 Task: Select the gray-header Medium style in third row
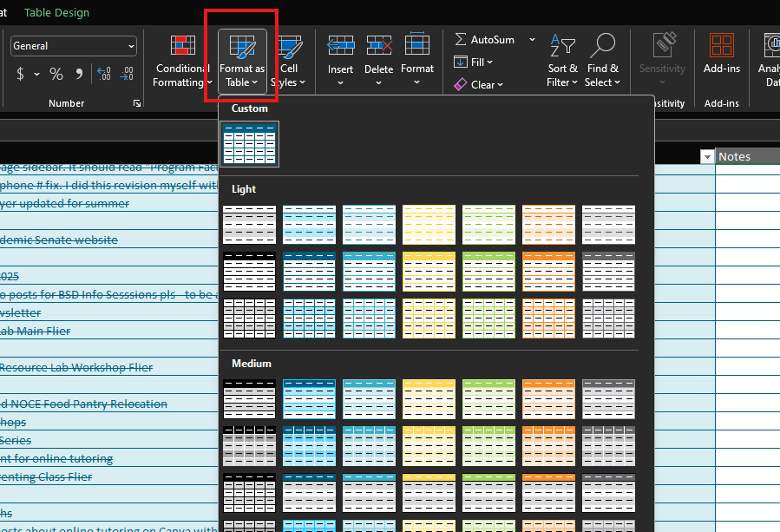click(608, 493)
